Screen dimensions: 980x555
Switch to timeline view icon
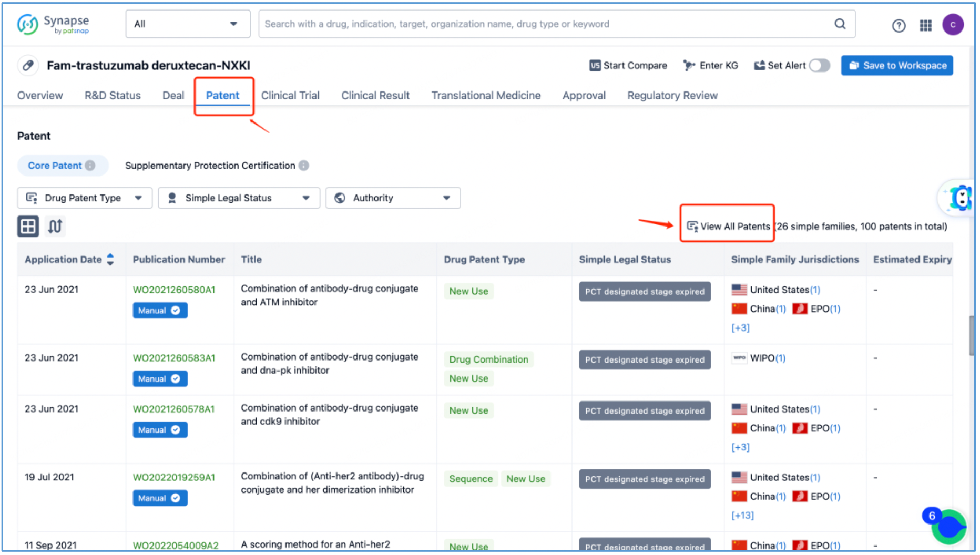click(x=55, y=227)
